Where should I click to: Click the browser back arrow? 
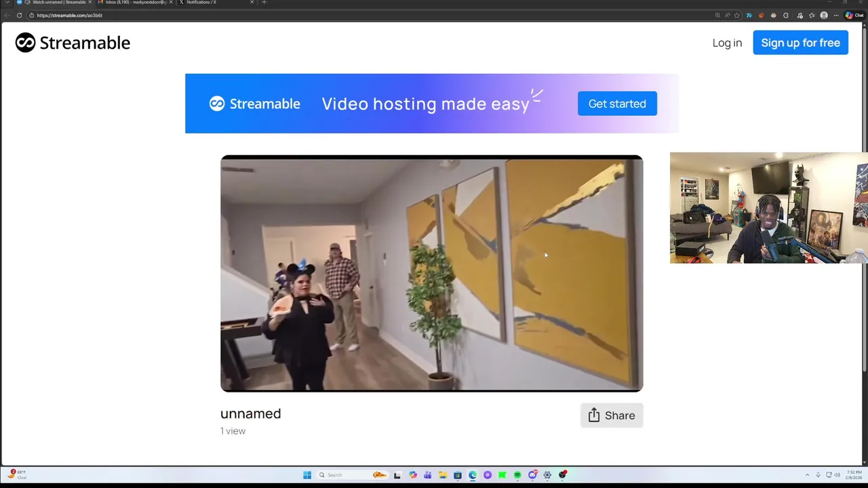pos(7,15)
